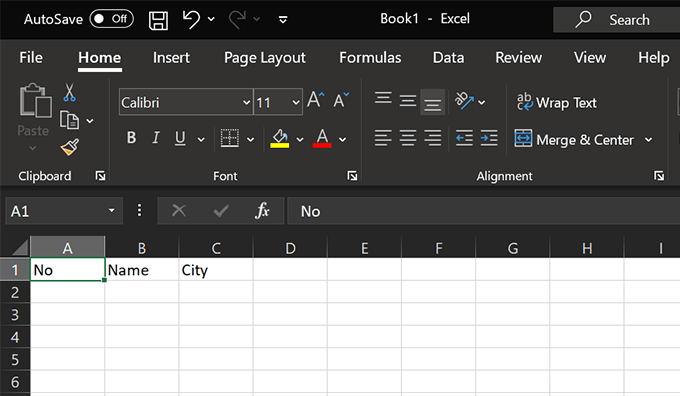Viewport: 680px width, 396px height.
Task: Switch to the Insert tab
Action: [171, 58]
